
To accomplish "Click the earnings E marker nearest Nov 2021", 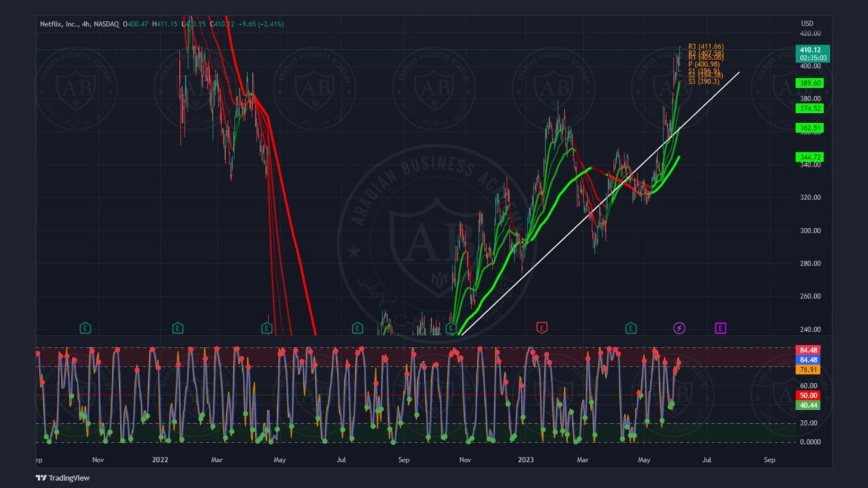I will click(85, 328).
